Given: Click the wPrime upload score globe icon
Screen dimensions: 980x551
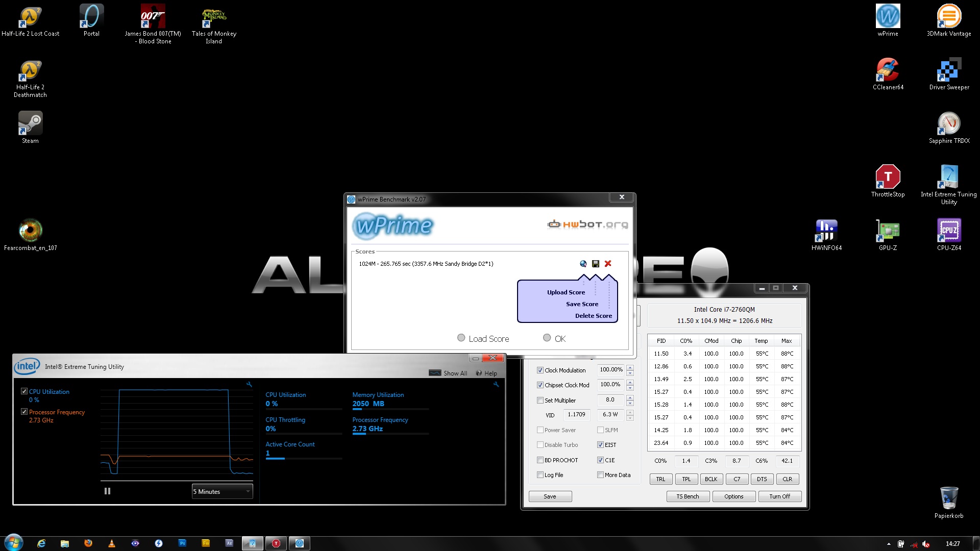Looking at the screenshot, I should pyautogui.click(x=583, y=264).
